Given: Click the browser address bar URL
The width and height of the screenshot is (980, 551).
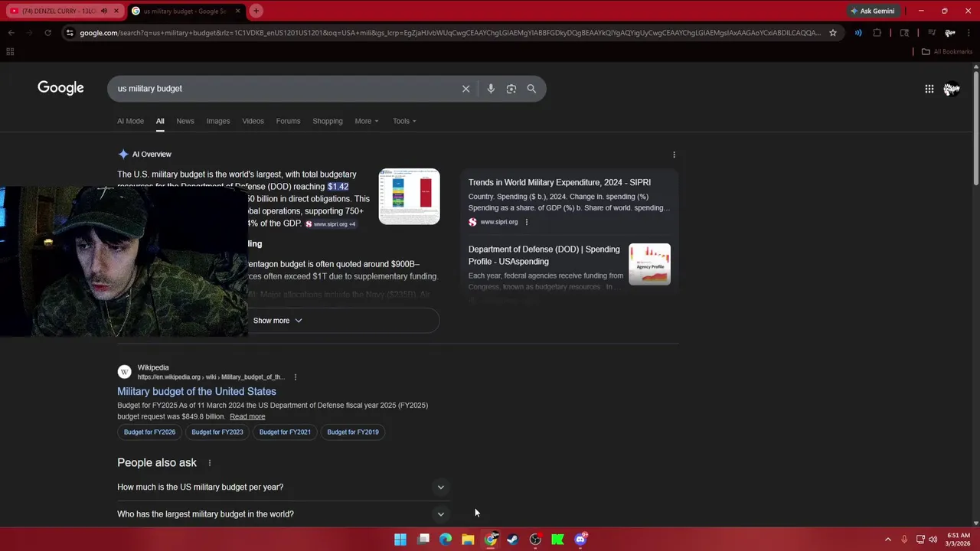Looking at the screenshot, I should pyautogui.click(x=450, y=33).
